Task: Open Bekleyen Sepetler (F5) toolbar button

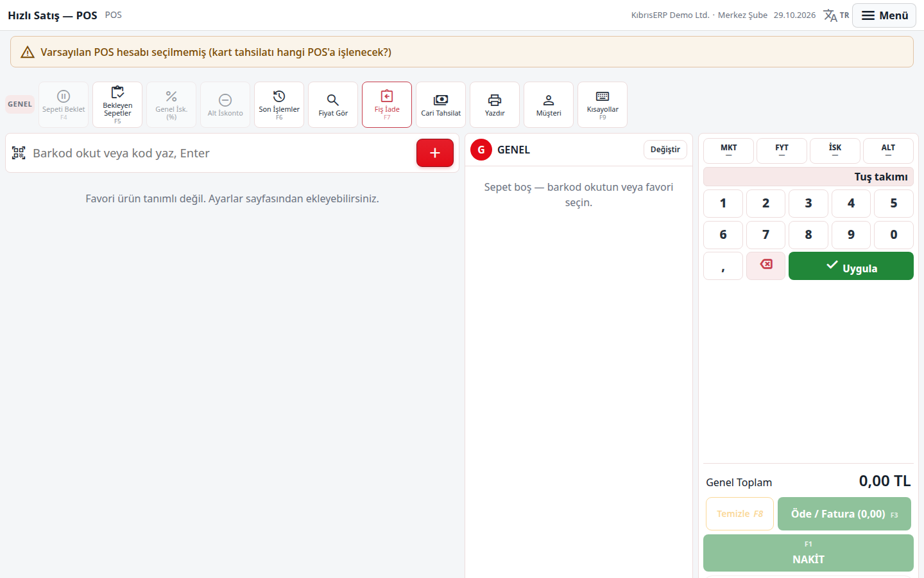Action: pos(117,105)
